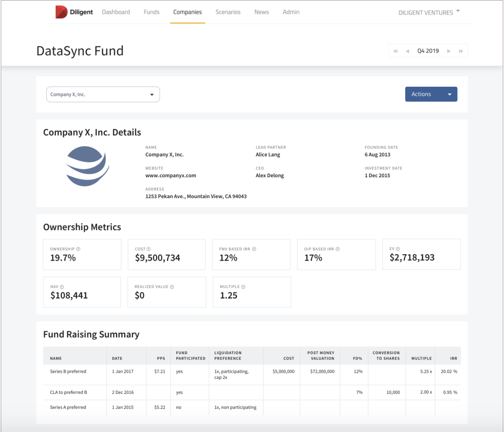Click the 5.25 x multiple cell
504x432 pixels.
426,371
